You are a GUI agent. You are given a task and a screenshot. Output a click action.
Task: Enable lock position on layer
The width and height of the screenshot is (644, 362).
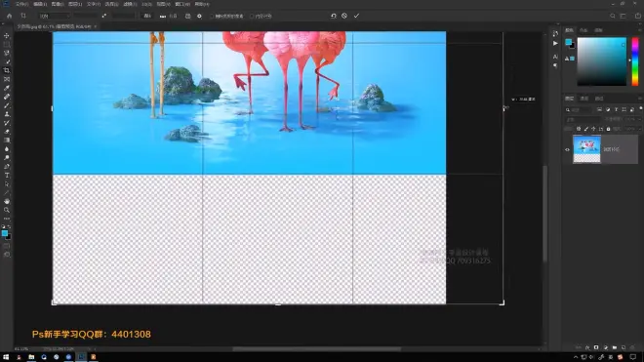(x=593, y=129)
